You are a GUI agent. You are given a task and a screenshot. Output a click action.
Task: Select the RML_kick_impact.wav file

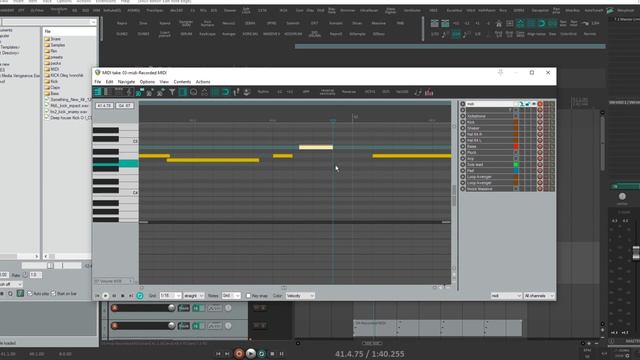[x=69, y=106]
